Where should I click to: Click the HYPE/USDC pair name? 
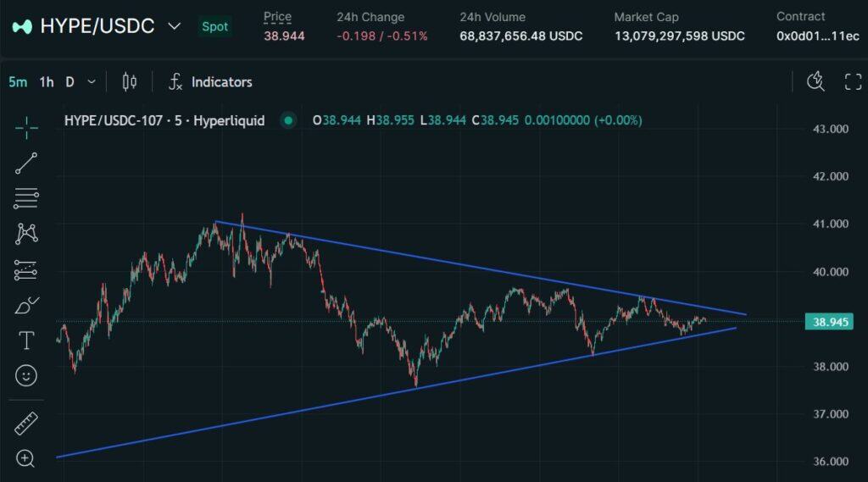pos(97,26)
